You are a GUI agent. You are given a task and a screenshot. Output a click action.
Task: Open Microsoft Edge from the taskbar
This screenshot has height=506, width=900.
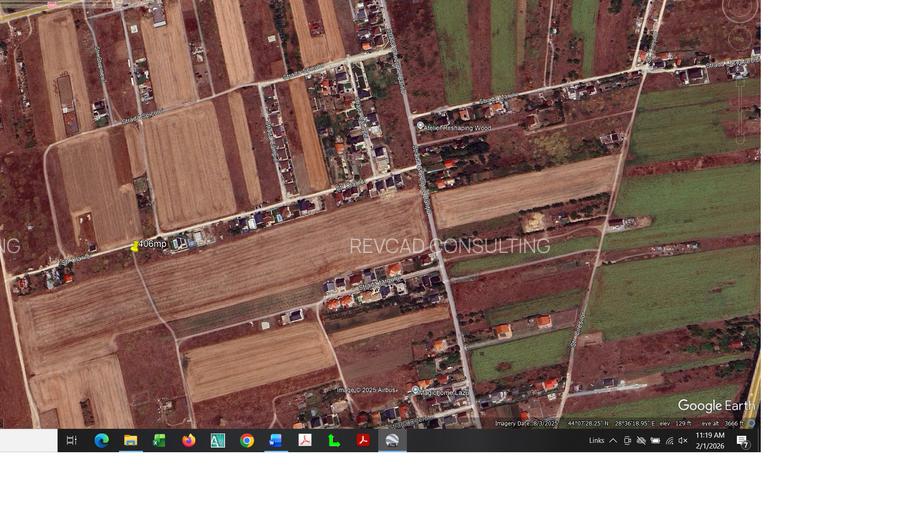101,440
